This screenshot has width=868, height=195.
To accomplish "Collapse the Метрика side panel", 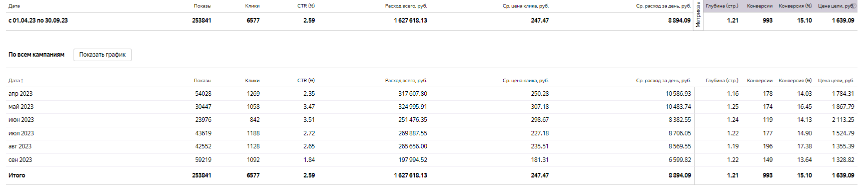I will click(x=698, y=15).
